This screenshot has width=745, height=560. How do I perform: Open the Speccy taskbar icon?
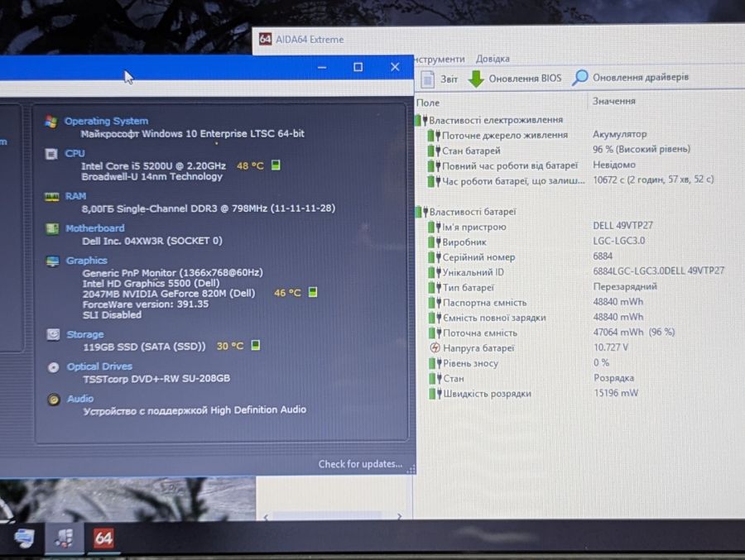coord(64,538)
